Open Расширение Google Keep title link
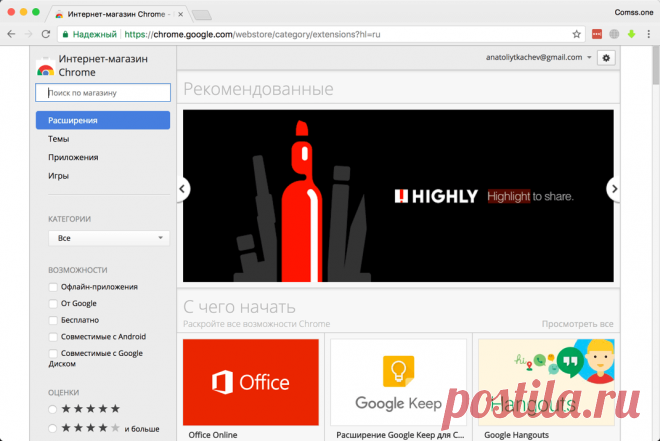This screenshot has height=441, width=660. coord(400,435)
